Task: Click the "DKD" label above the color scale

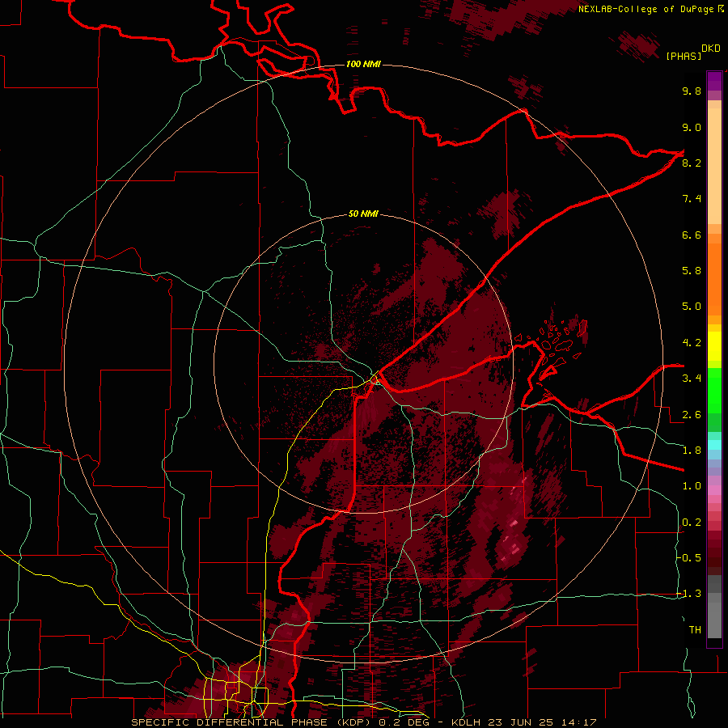Action: point(711,49)
